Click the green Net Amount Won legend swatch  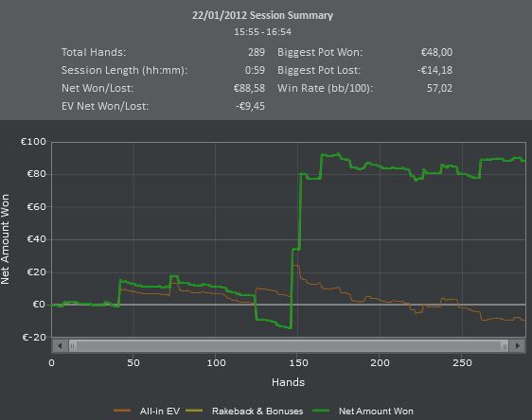point(321,411)
